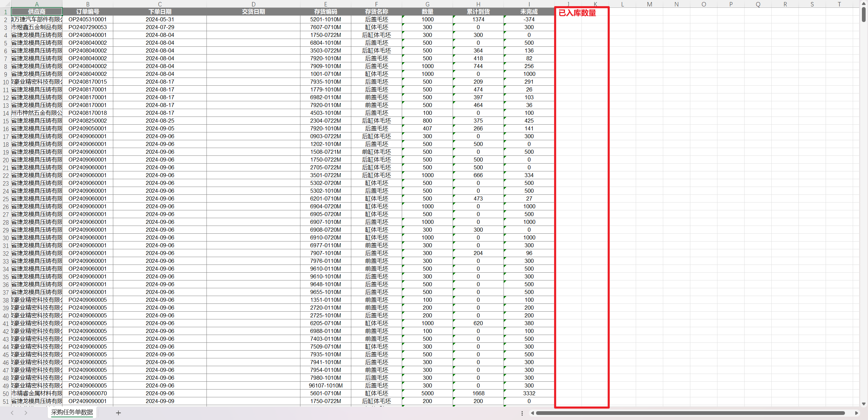
Task: Select column header P
Action: coord(731,4)
